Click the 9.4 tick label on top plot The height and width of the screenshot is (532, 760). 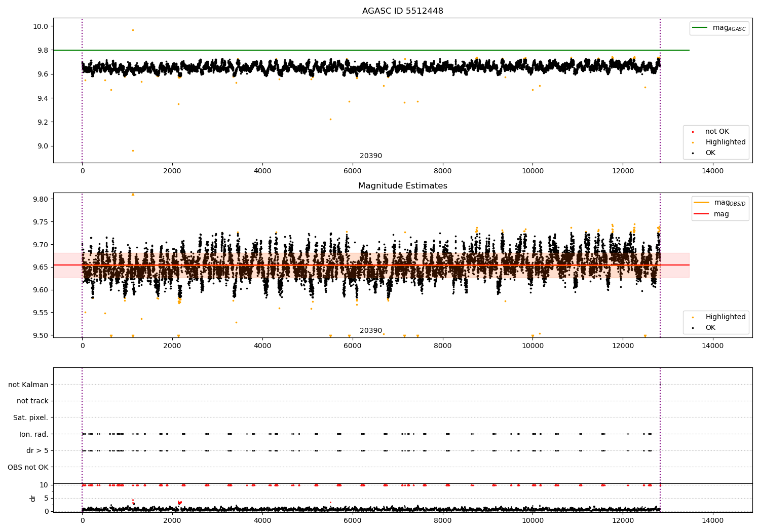coord(42,98)
